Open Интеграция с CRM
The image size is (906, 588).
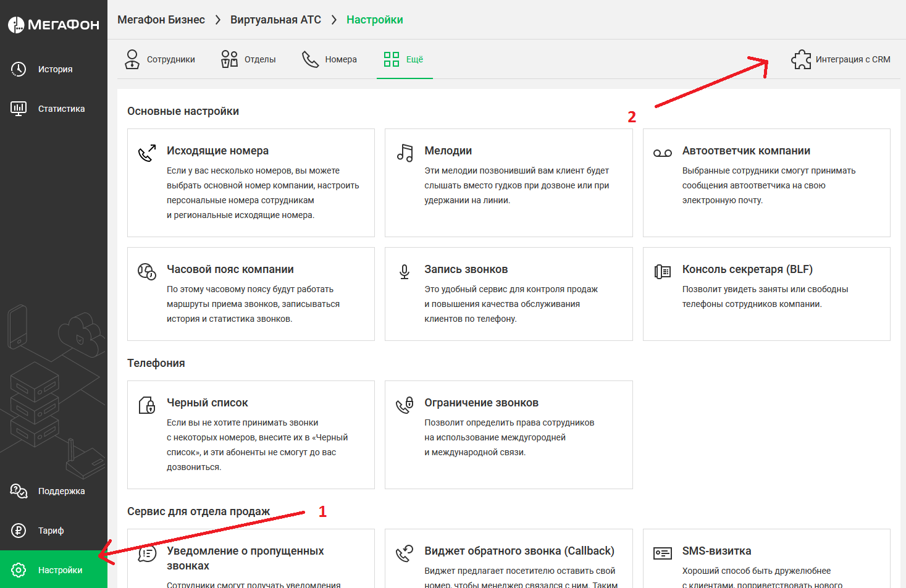(x=841, y=59)
